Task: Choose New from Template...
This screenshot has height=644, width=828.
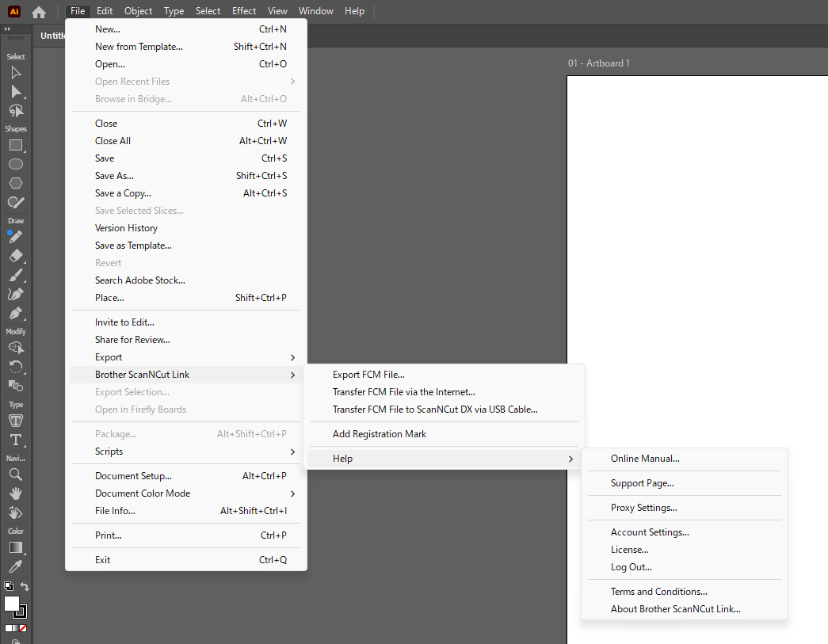Action: point(186,47)
